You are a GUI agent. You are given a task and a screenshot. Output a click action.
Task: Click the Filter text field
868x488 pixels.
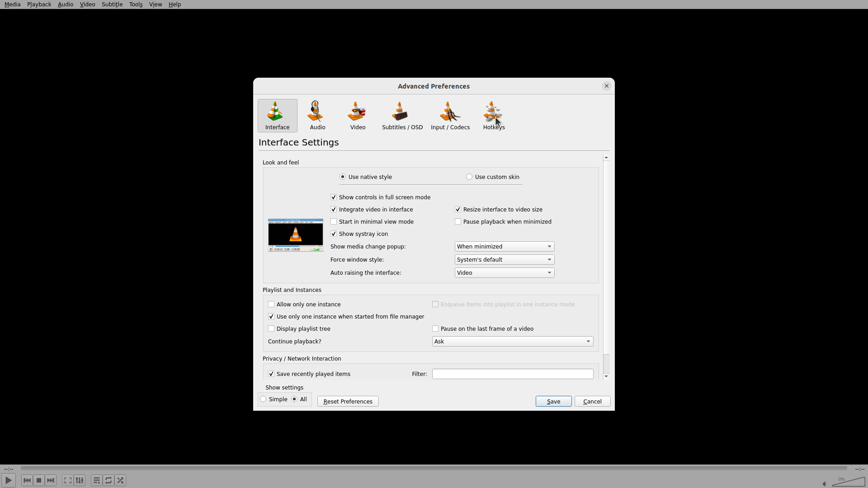(512, 374)
